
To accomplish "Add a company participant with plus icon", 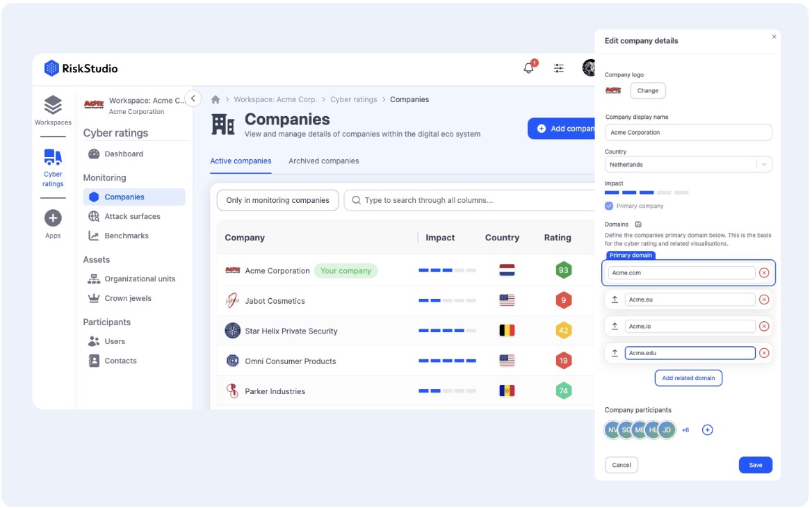I will click(708, 429).
